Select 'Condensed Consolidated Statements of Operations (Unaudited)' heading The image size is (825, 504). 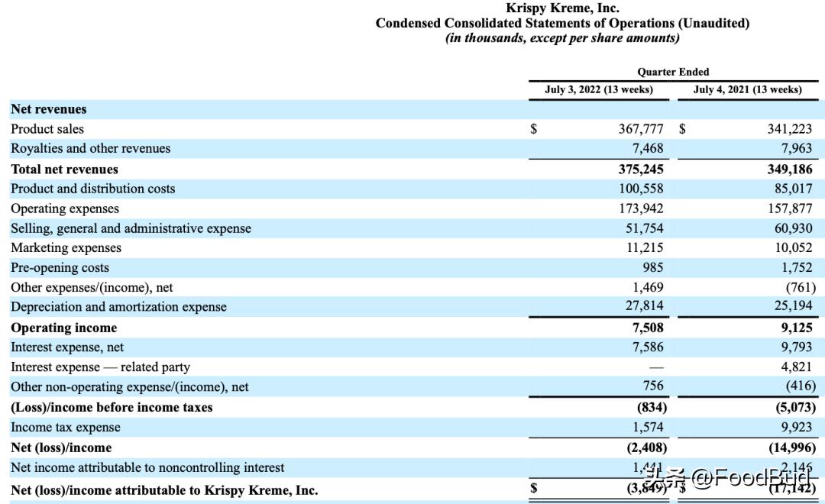pos(562,23)
